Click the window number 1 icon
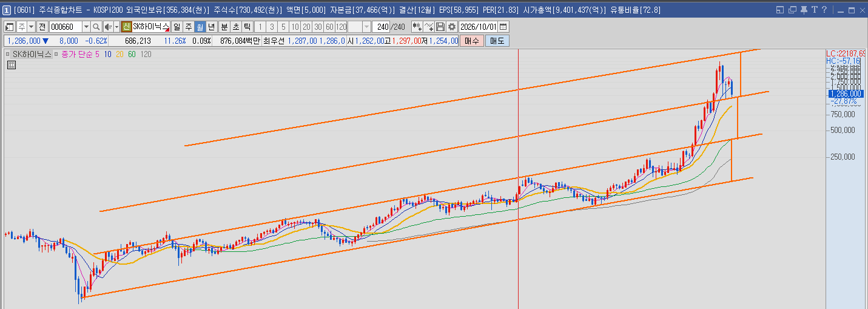 [x=6, y=10]
